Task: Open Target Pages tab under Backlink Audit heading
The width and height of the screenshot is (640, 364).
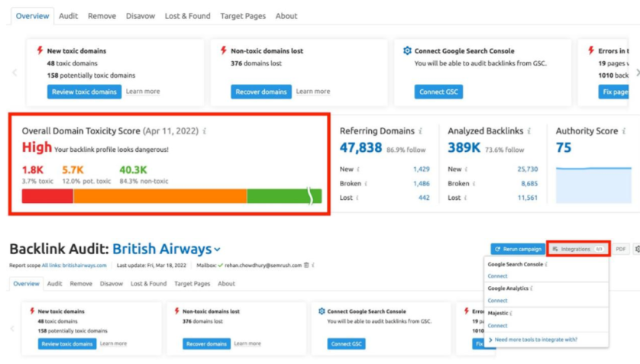Action: pyautogui.click(x=192, y=283)
